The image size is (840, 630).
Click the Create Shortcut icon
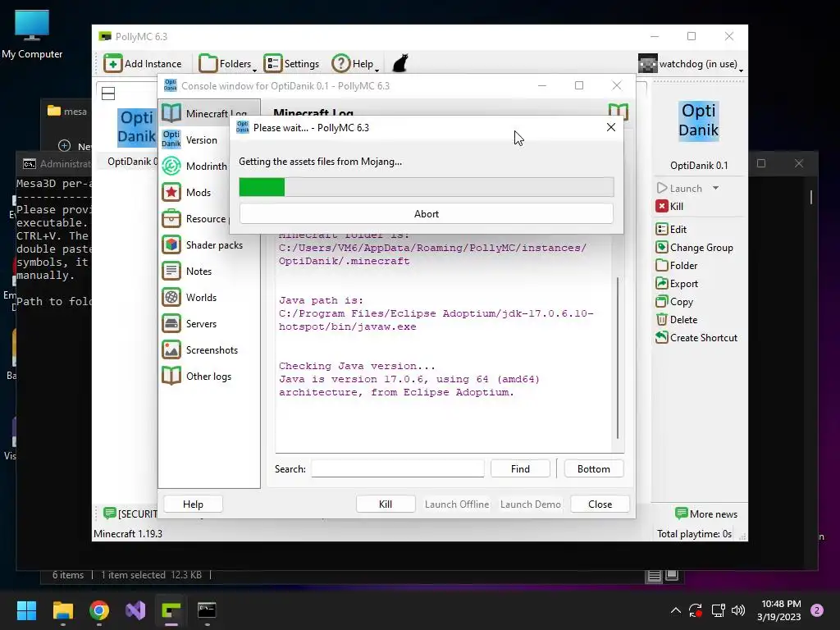(x=662, y=337)
